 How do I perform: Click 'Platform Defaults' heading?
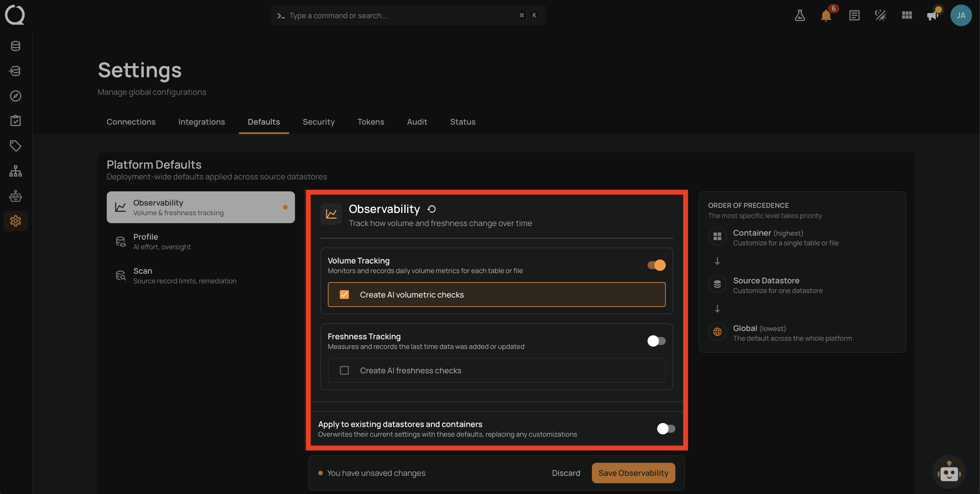(x=154, y=164)
